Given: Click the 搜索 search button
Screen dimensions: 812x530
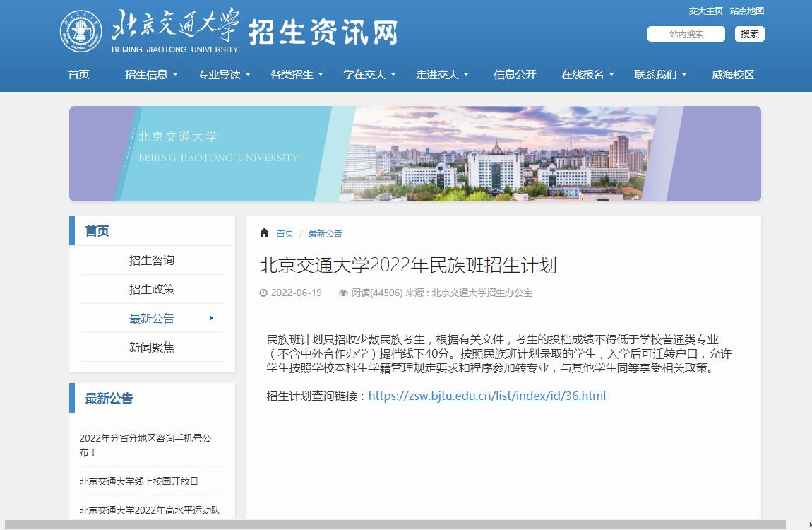Looking at the screenshot, I should tap(749, 34).
